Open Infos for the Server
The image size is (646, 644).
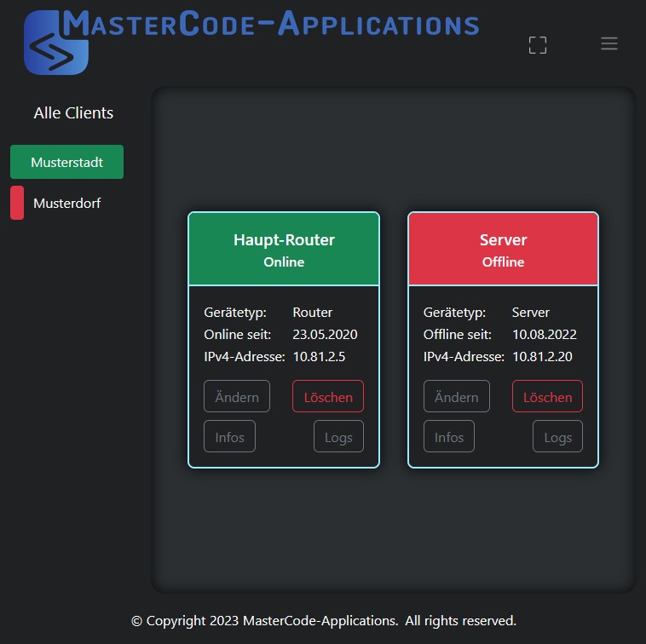(449, 437)
